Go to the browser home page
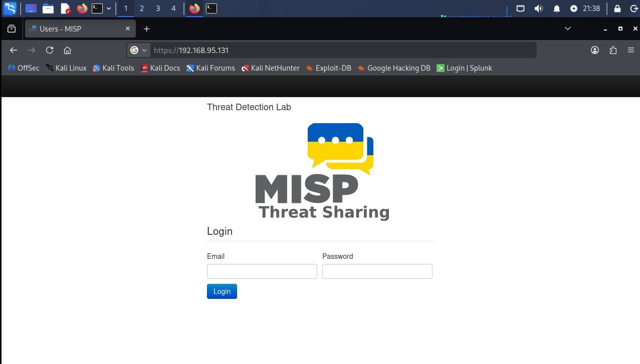Viewport: 640px width, 364px height. pyautogui.click(x=68, y=50)
